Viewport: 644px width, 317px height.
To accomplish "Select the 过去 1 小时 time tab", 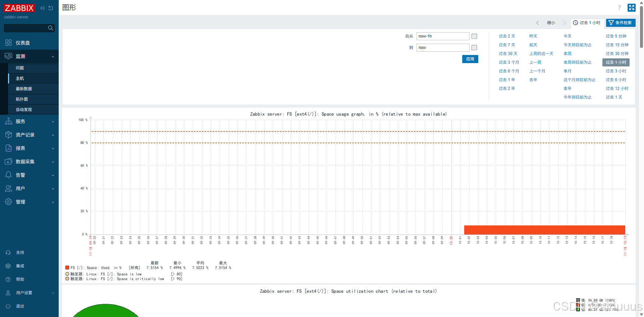I will (x=587, y=23).
